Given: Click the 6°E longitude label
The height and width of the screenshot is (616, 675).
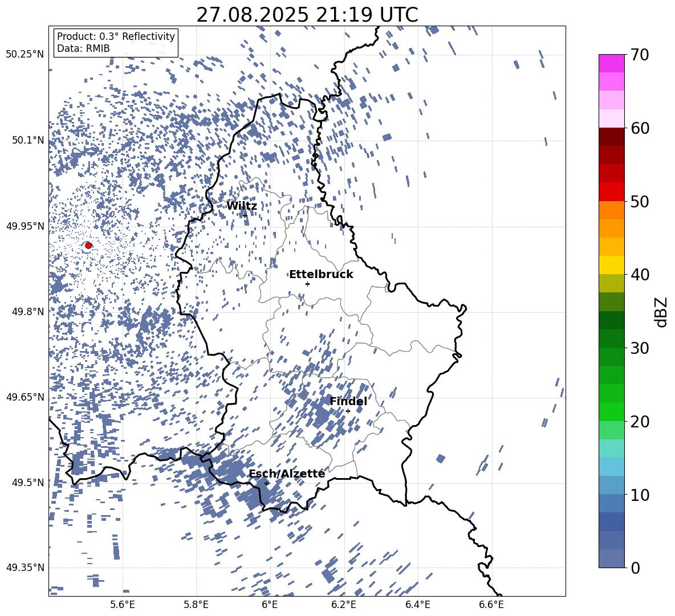Looking at the screenshot, I should pos(270,605).
